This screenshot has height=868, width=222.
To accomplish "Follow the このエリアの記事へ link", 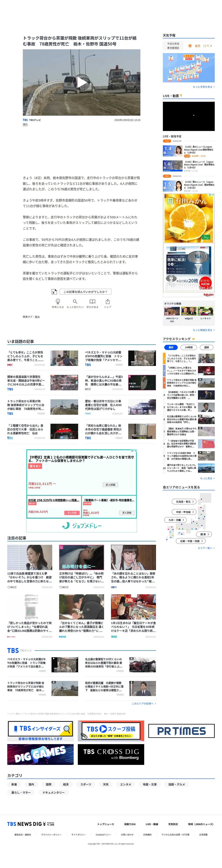I will tap(144, 704).
